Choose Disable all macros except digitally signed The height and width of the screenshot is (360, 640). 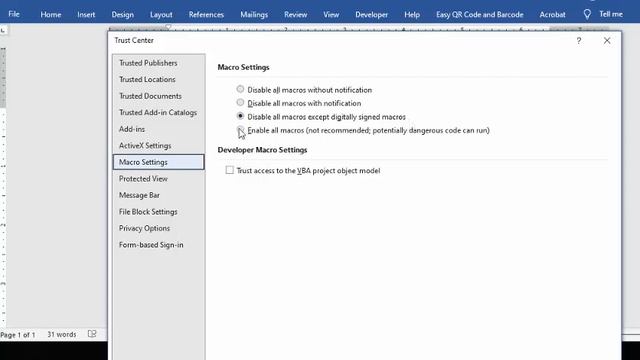pos(240,116)
